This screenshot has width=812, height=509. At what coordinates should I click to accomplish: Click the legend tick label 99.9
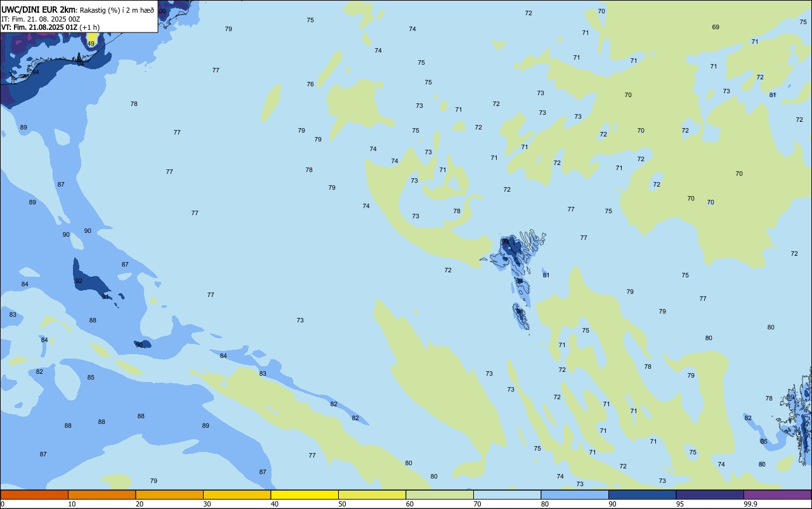[x=750, y=504]
